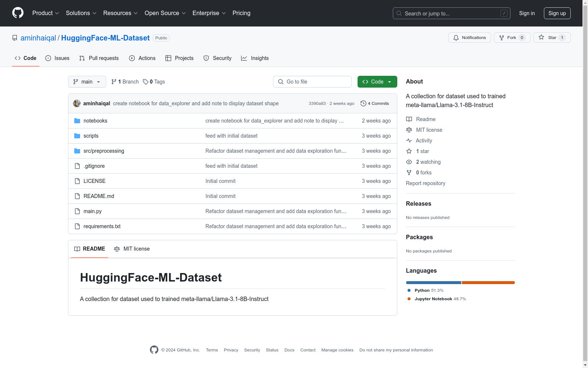Switch to the MIT license tab in file viewer

pos(132,249)
